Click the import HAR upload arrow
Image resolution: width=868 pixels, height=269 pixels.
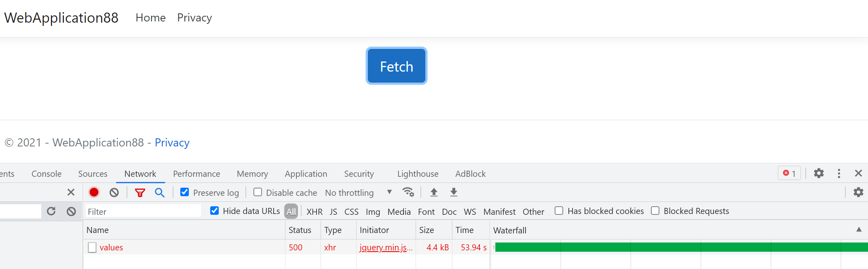(x=434, y=192)
